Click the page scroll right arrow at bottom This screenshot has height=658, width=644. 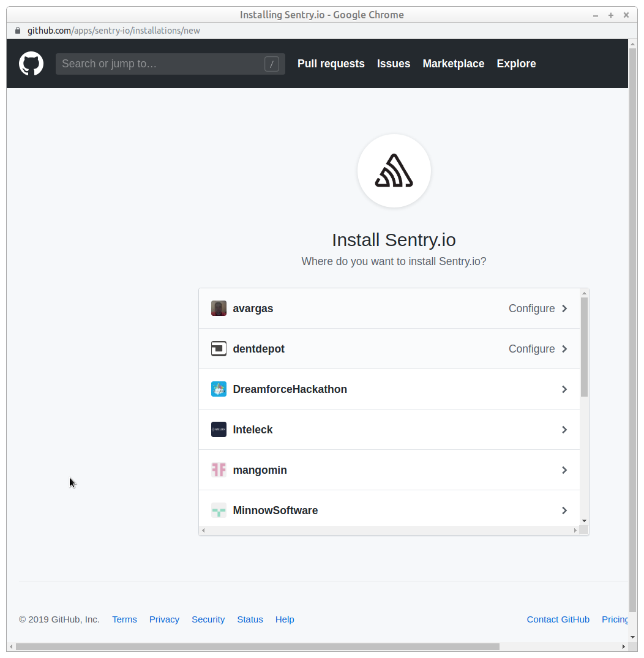624,646
